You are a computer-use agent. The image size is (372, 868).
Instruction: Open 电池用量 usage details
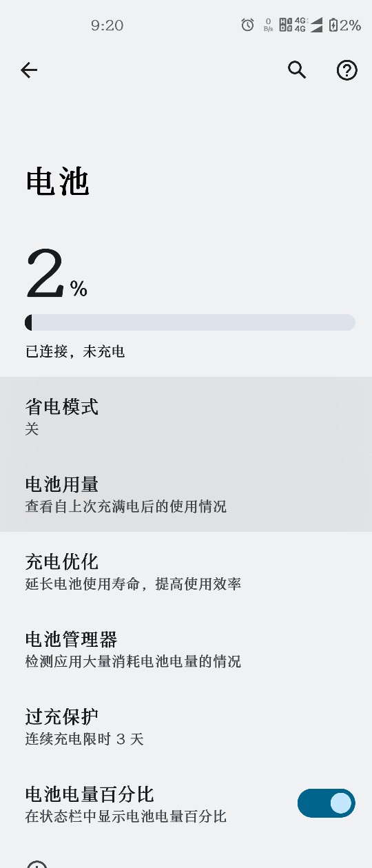(186, 493)
